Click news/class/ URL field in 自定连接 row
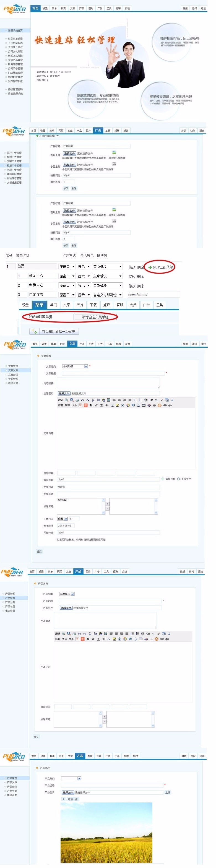216x868 pixels. [153, 295]
